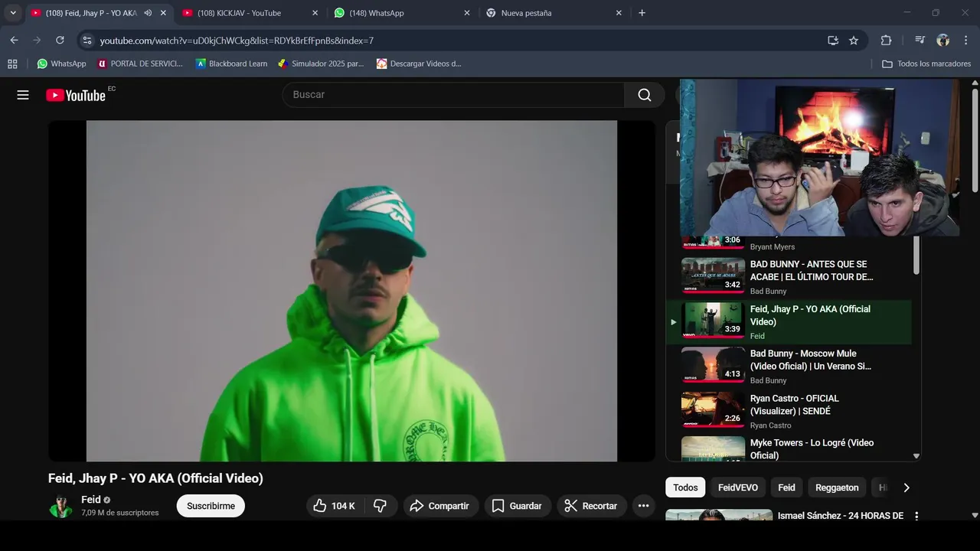
Task: Play Myke Towers Lo Logré playlist item
Action: point(789,449)
